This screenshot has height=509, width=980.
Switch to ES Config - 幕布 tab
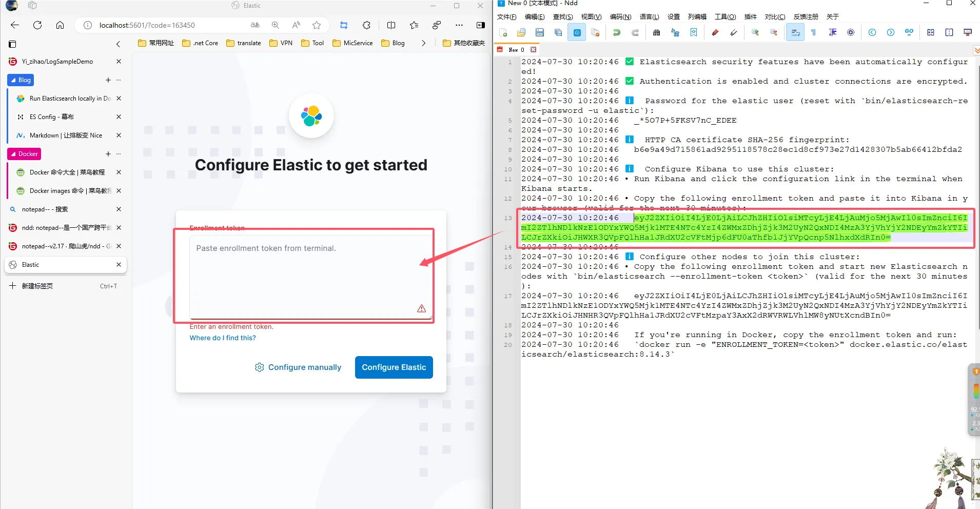(65, 117)
